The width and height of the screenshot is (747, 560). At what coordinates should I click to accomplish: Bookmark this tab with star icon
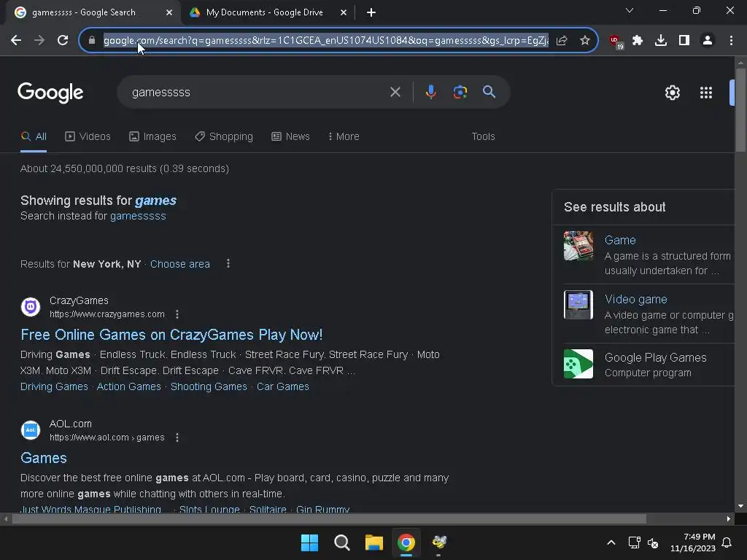tap(585, 41)
